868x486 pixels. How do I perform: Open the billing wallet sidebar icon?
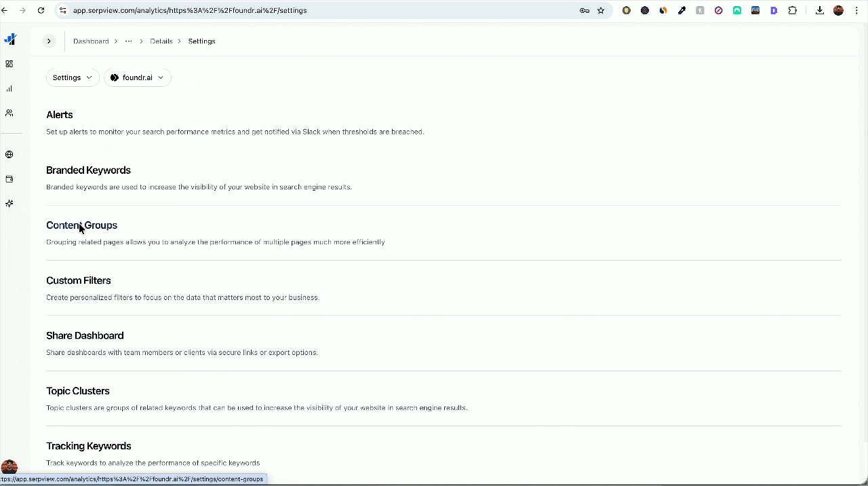pos(9,179)
